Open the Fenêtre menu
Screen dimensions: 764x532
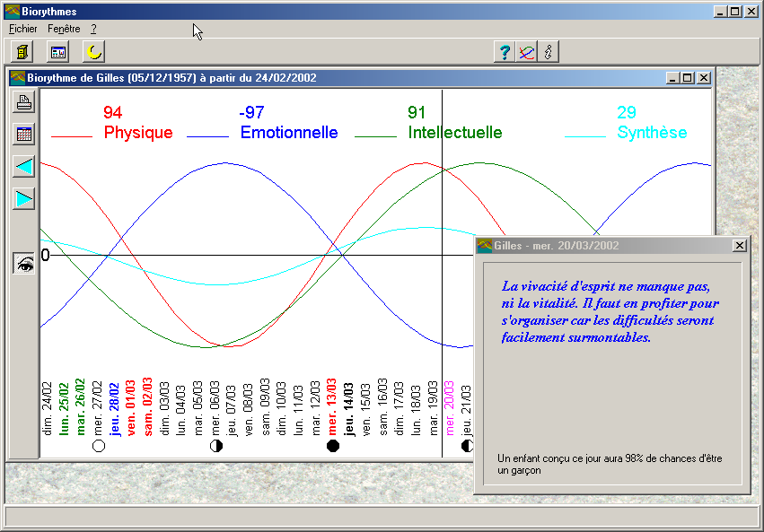pos(64,29)
